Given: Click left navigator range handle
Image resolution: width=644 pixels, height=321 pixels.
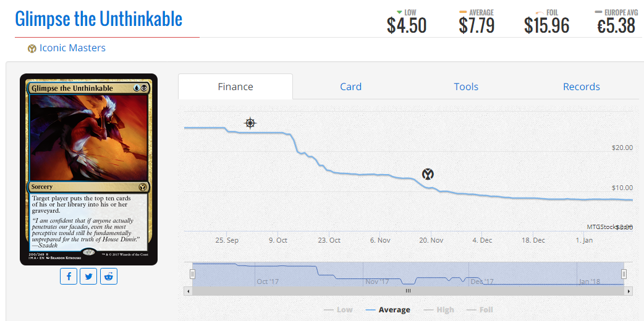Looking at the screenshot, I should [x=192, y=274].
